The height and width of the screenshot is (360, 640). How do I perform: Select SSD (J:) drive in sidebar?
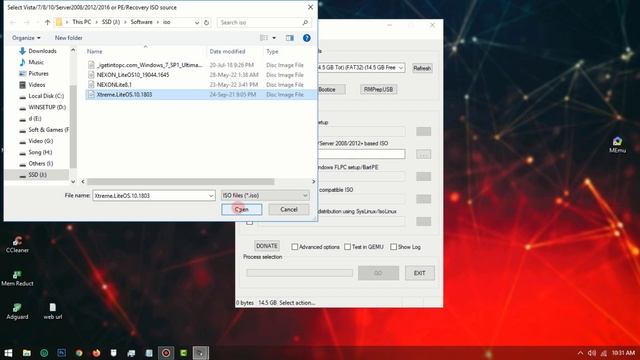(x=37, y=175)
